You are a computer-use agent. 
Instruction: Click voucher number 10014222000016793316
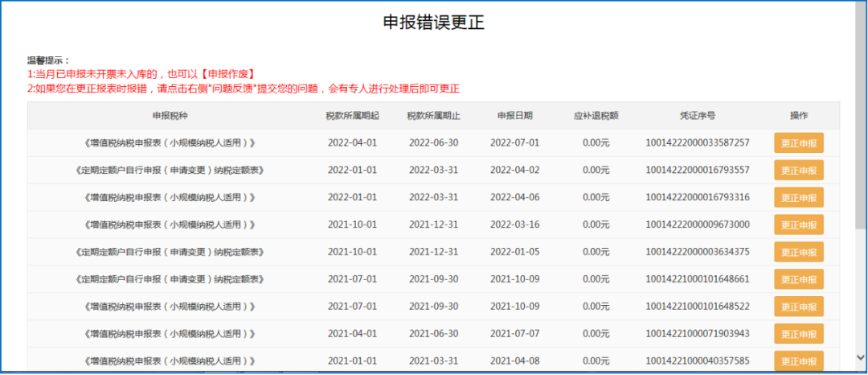[698, 197]
